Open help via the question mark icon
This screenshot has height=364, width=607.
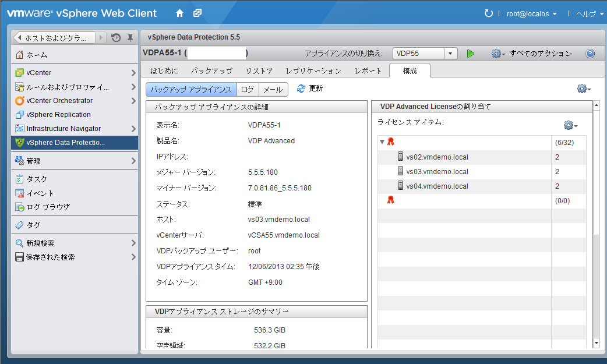click(590, 53)
